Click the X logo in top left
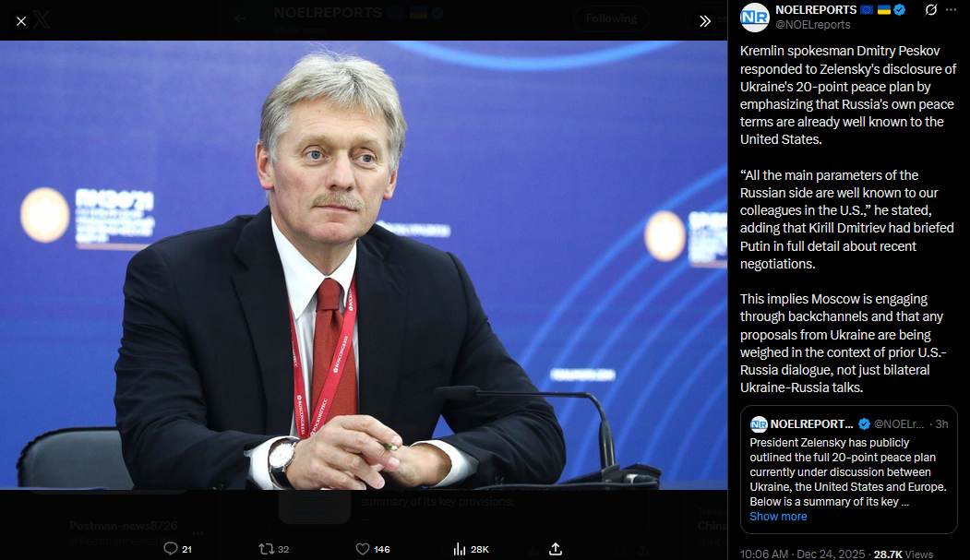970x560 pixels. (x=42, y=19)
